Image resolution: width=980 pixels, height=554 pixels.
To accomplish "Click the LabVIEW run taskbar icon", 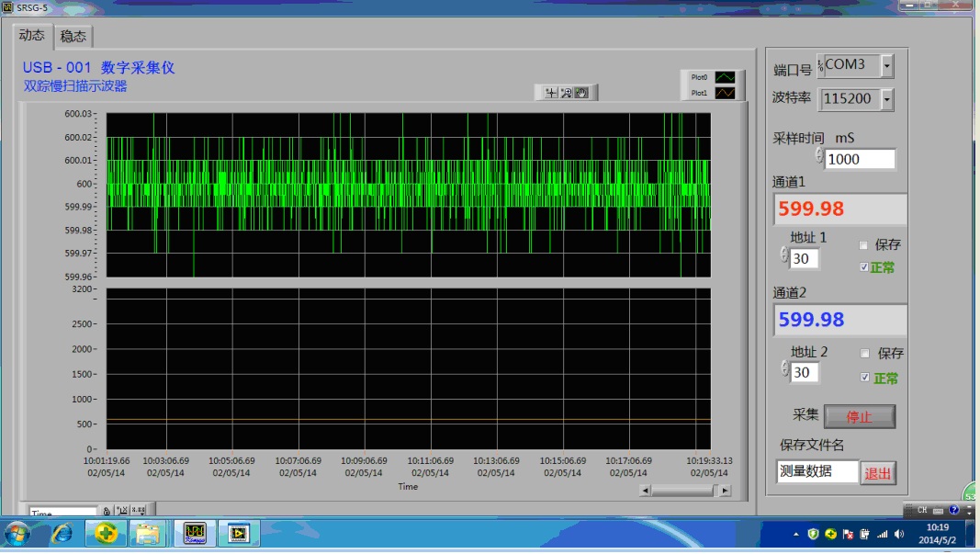I will click(239, 534).
